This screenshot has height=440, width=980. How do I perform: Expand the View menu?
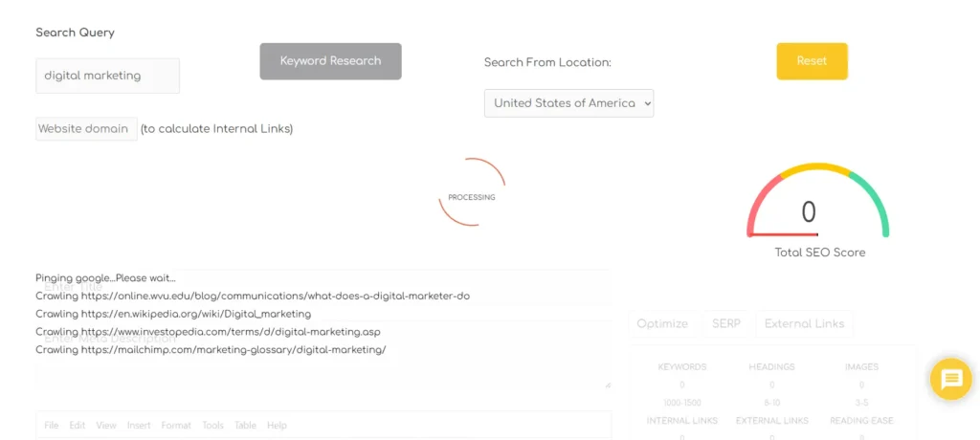coord(106,426)
